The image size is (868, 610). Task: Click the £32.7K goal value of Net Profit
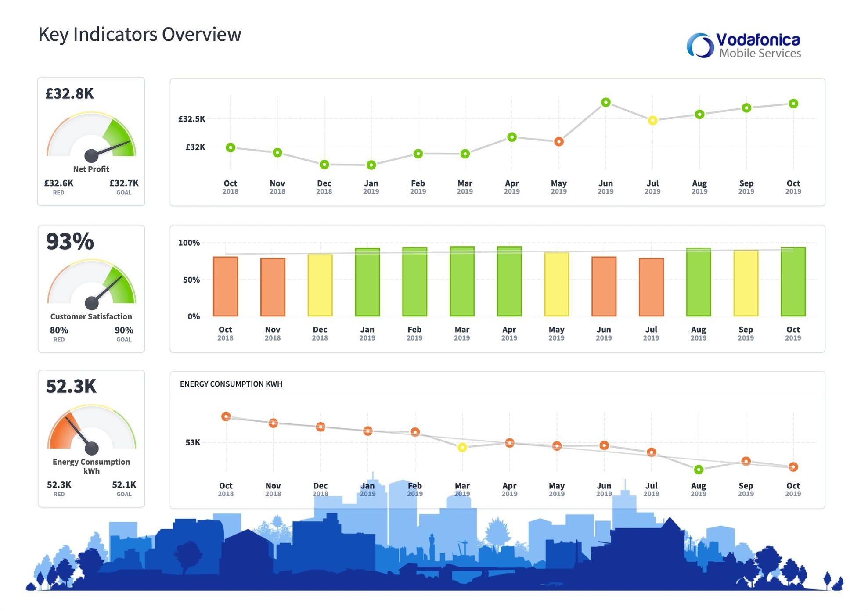124,183
